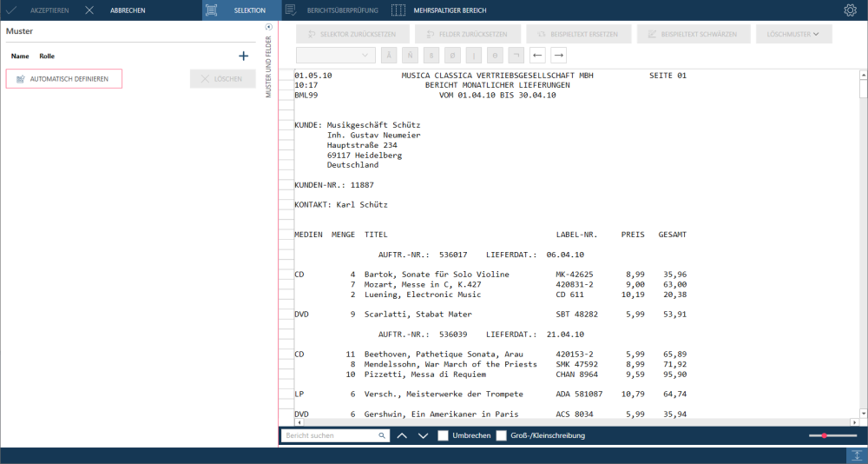Viewport: 868px width, 464px height.
Task: Click the Automatisch Definieren button
Action: (63, 79)
